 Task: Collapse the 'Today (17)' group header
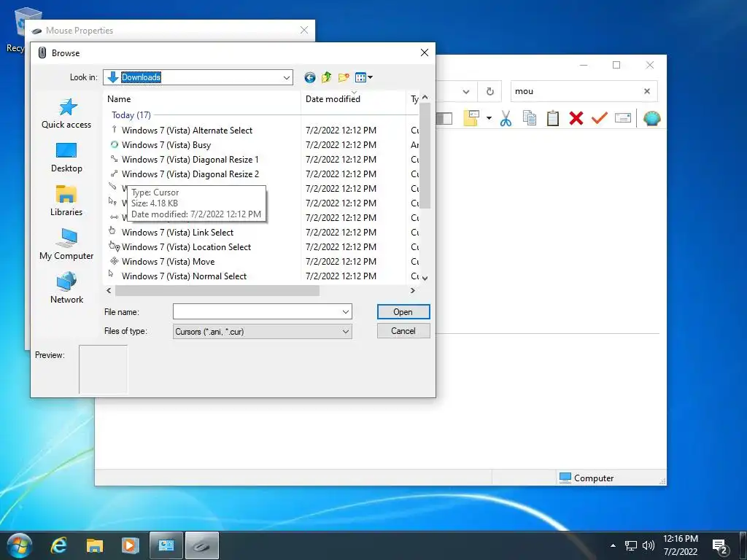131,115
